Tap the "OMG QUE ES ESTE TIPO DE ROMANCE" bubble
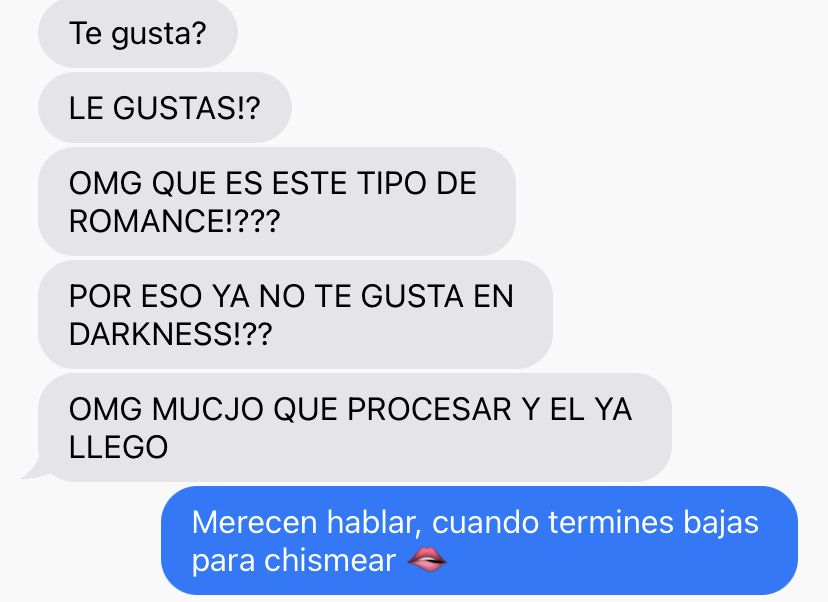The width and height of the screenshot is (828, 602). pos(277,202)
